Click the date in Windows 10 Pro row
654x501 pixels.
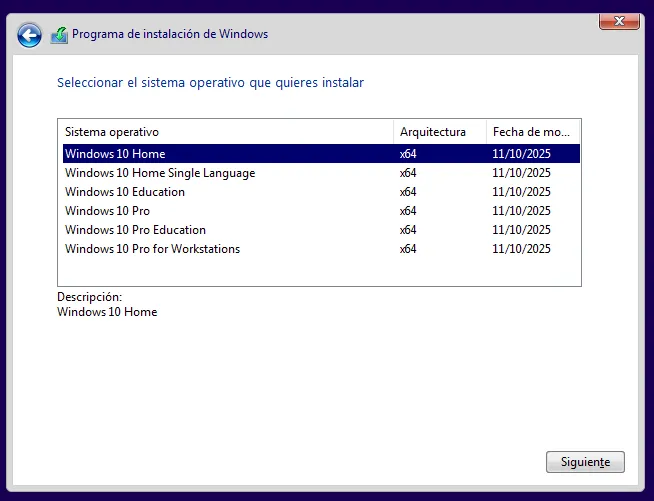(x=521, y=211)
